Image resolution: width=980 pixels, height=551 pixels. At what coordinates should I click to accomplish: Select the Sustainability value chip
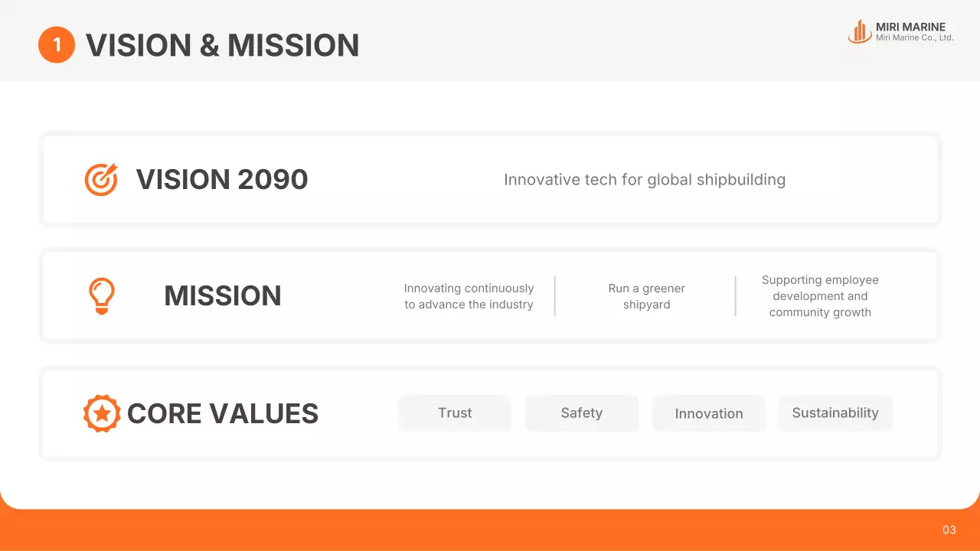click(x=835, y=413)
